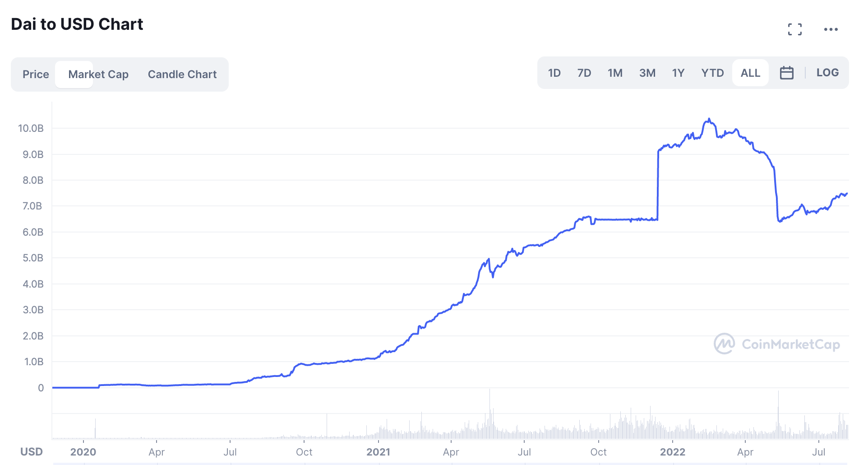Viewport: 868px width, 465px height.
Task: Open the three-dot more options menu
Action: (x=831, y=29)
